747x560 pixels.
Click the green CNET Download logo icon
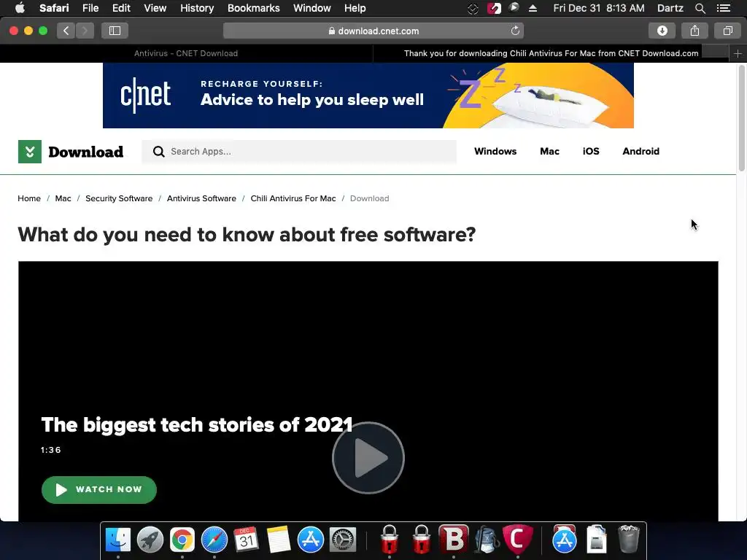click(x=29, y=152)
